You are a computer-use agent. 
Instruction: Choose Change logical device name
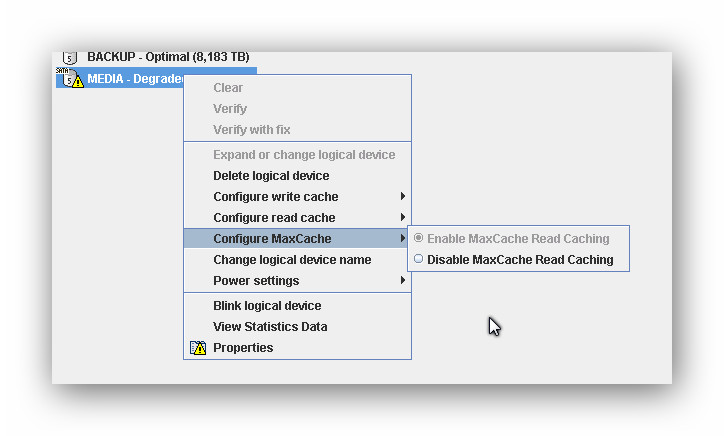[292, 260]
